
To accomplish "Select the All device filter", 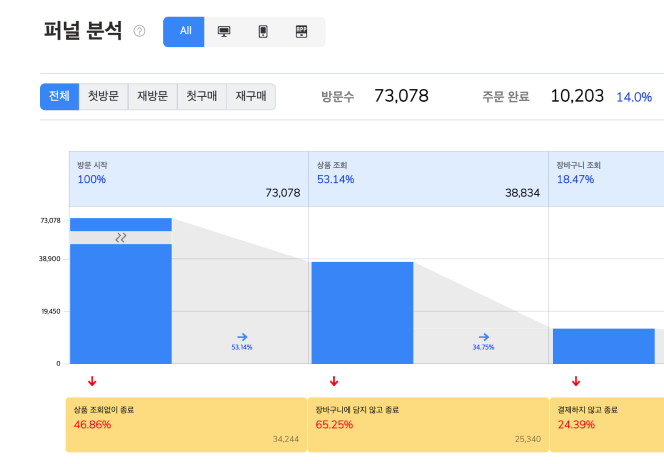I will pyautogui.click(x=185, y=31).
